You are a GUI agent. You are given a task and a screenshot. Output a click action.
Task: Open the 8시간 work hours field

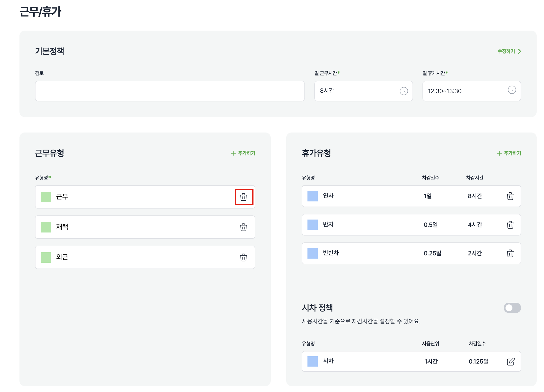(x=355, y=91)
